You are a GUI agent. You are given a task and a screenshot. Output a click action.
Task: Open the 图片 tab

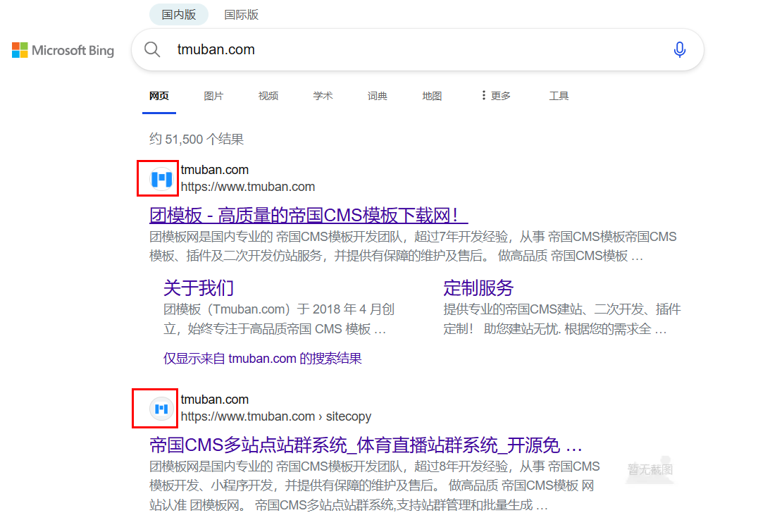[x=213, y=96]
